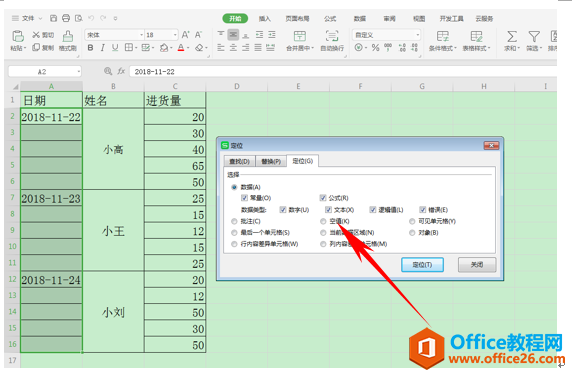
Task: Increase font size with larger A icon
Action: (x=185, y=35)
